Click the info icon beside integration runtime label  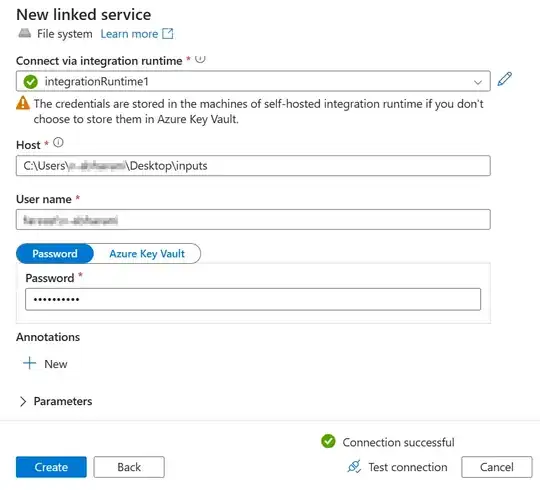pos(200,59)
